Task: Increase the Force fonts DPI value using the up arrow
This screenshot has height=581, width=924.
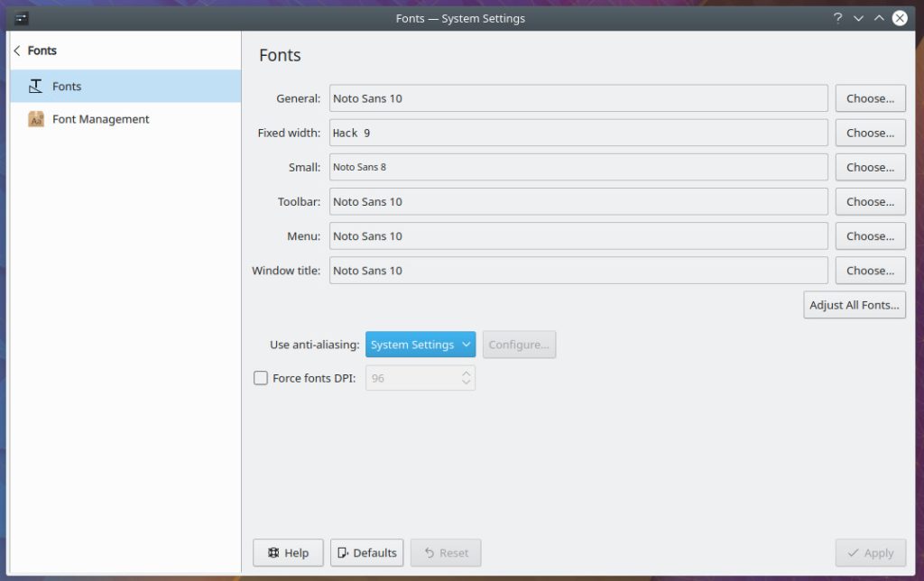Action: coord(466,373)
